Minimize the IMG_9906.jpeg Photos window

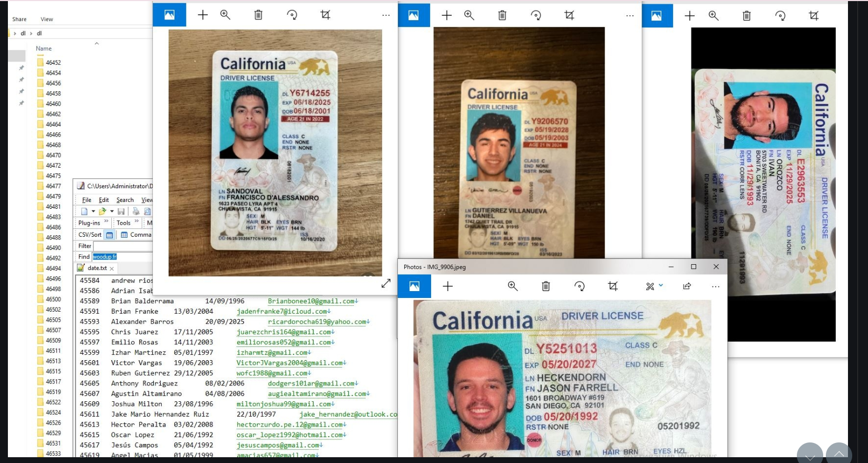671,267
